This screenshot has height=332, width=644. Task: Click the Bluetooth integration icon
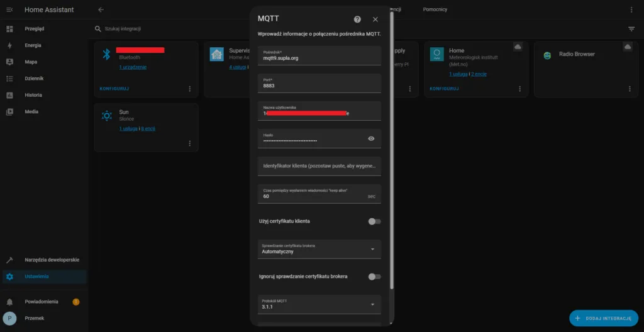click(106, 54)
